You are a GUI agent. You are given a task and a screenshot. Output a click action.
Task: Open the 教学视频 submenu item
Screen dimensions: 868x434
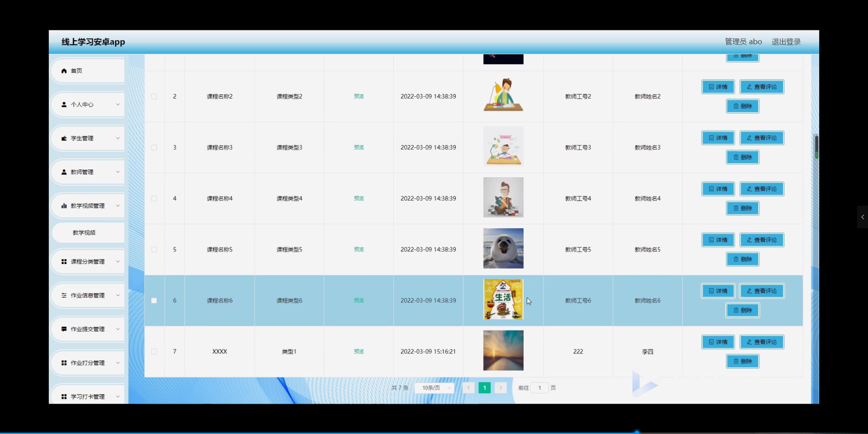[x=84, y=232]
